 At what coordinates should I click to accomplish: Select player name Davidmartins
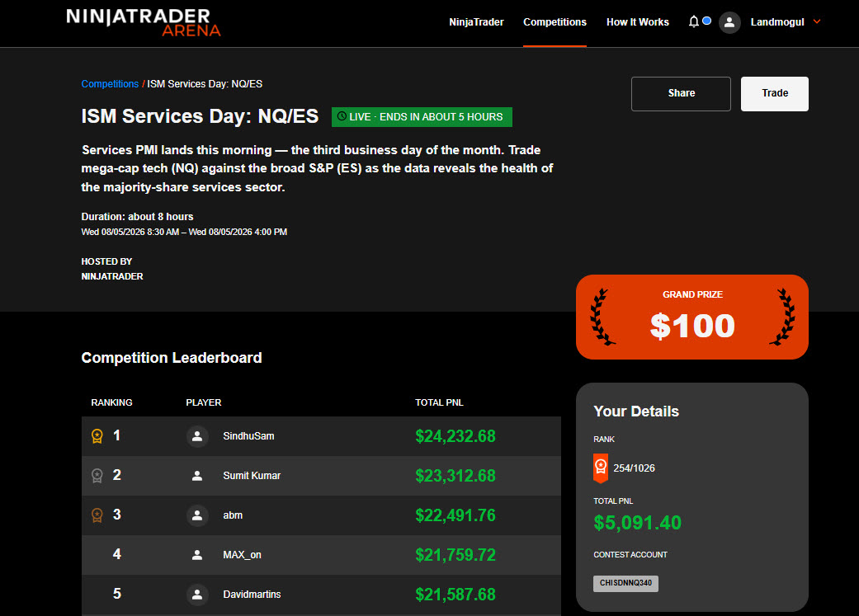click(x=252, y=594)
